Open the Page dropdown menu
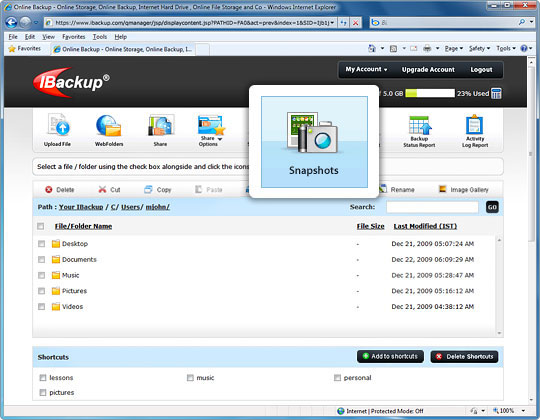The image size is (540, 420). tap(454, 49)
